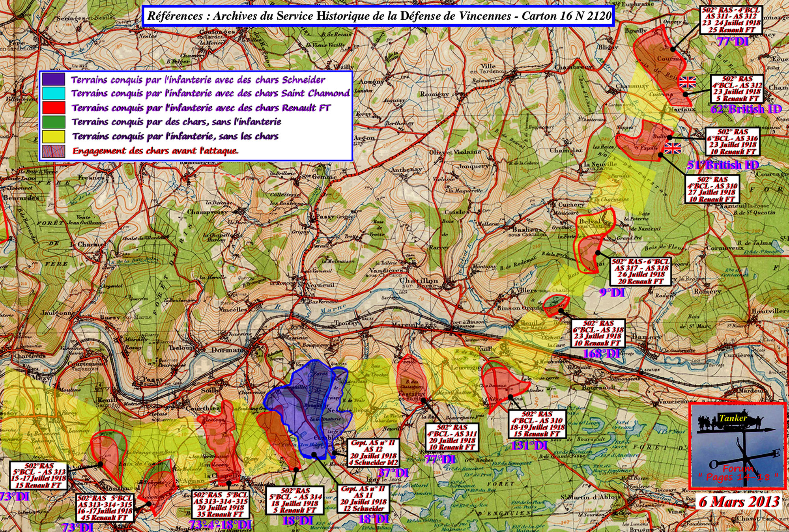The image size is (789, 532).
Task: Select the 25 Renault FT label box
Action: point(731,20)
